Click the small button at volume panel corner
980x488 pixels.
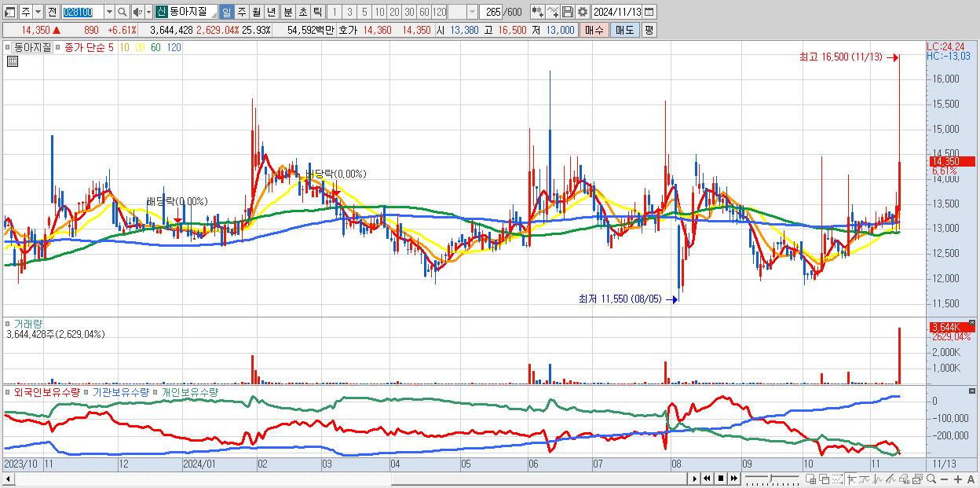[972, 322]
